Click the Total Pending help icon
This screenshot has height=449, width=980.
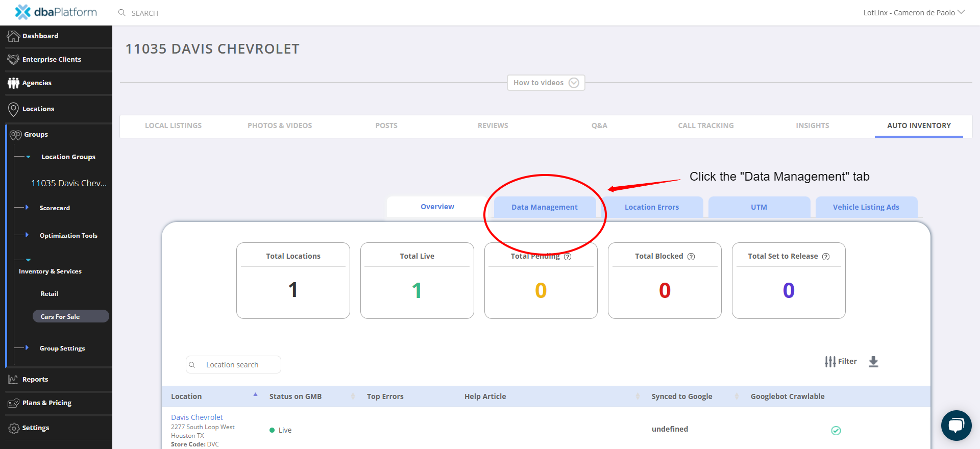tap(568, 257)
